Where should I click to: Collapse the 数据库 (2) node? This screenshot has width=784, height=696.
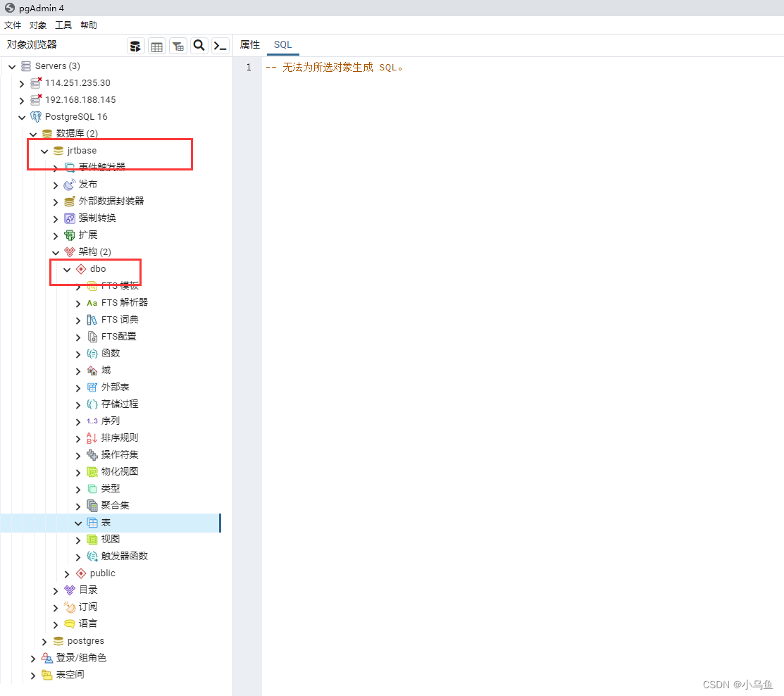pos(33,134)
